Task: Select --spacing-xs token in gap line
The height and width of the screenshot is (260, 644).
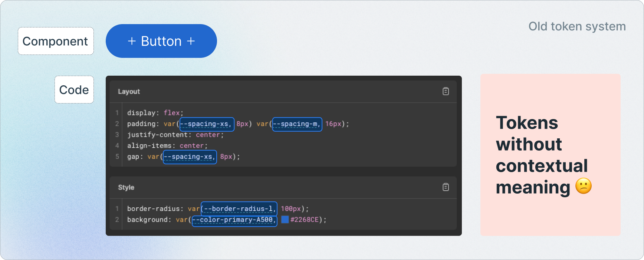Action: tap(190, 157)
